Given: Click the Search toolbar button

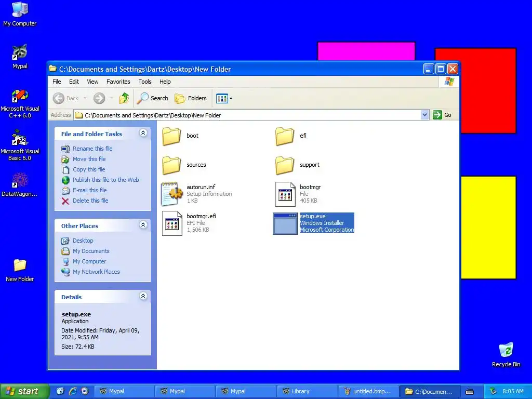Looking at the screenshot, I should tap(152, 98).
